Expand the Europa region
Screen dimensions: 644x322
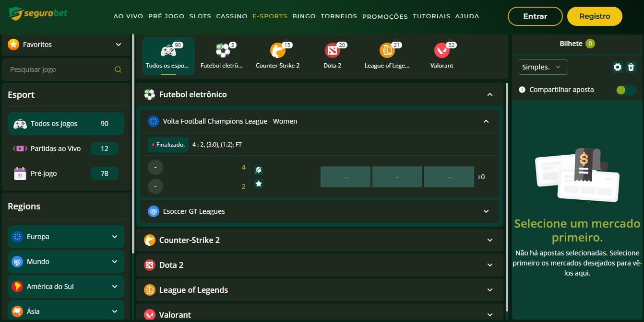click(115, 237)
